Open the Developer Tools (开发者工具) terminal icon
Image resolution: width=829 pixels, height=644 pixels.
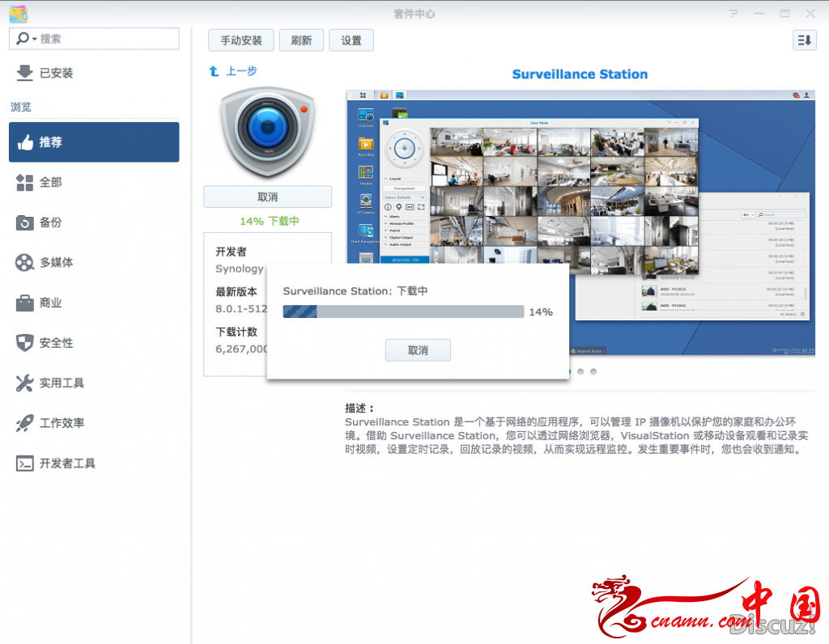[25, 464]
